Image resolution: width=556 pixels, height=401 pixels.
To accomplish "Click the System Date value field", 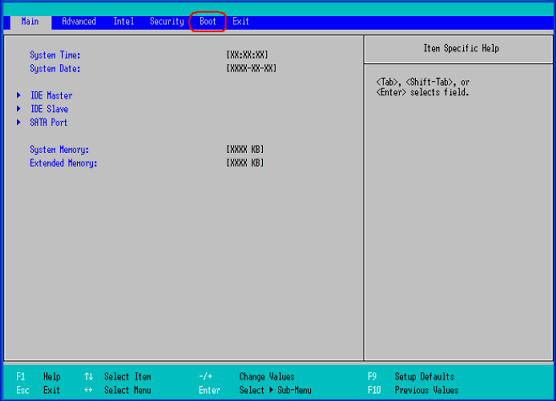I will coord(251,68).
